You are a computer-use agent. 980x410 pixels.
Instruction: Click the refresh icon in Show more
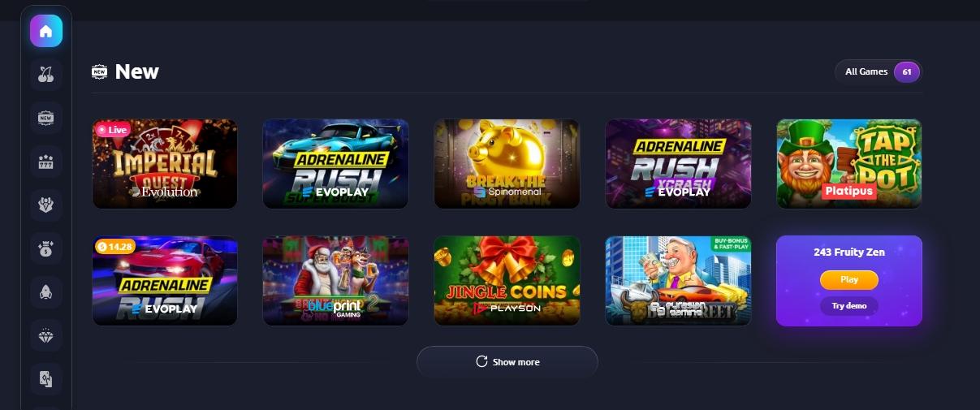[481, 362]
